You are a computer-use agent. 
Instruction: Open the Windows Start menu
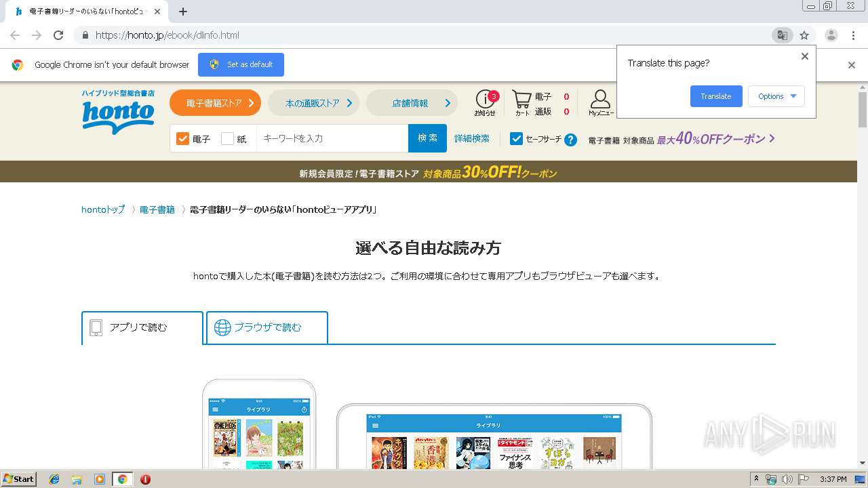click(x=18, y=479)
